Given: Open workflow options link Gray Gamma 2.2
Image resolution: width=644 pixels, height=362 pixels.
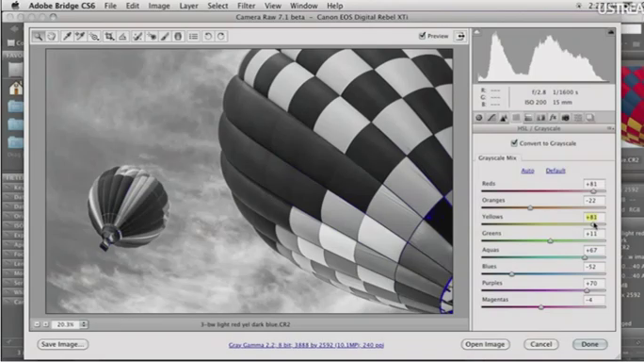Looking at the screenshot, I should point(306,345).
